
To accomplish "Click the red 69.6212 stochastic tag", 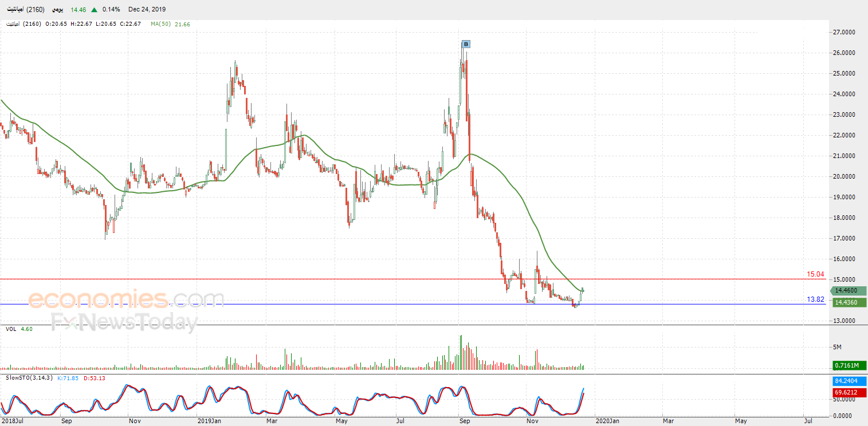I will [850, 392].
